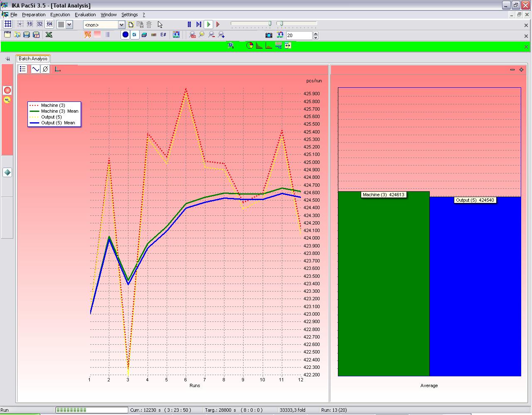Image resolution: width=532 pixels, height=415 pixels.
Task: Open a file with the folder icon
Action: (17, 35)
